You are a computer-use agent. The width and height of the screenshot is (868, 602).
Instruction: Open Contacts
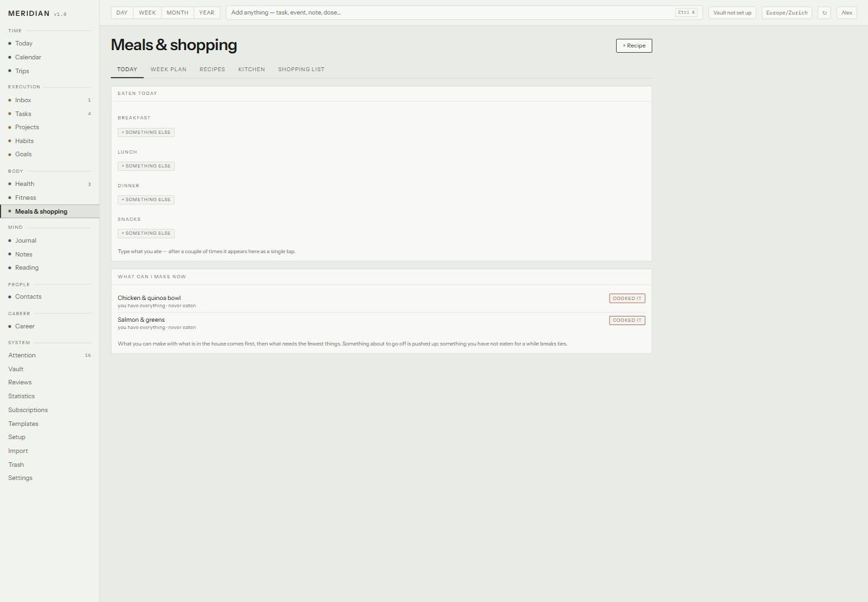(x=49, y=297)
